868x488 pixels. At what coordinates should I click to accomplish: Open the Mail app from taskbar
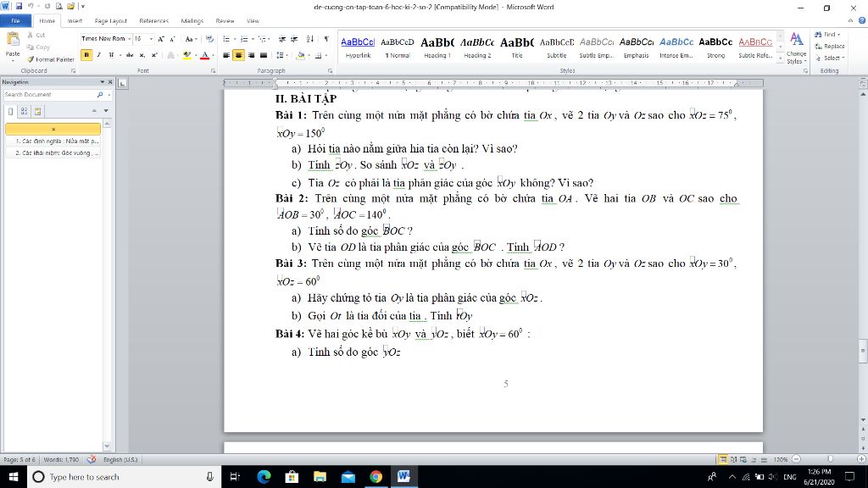[348, 476]
